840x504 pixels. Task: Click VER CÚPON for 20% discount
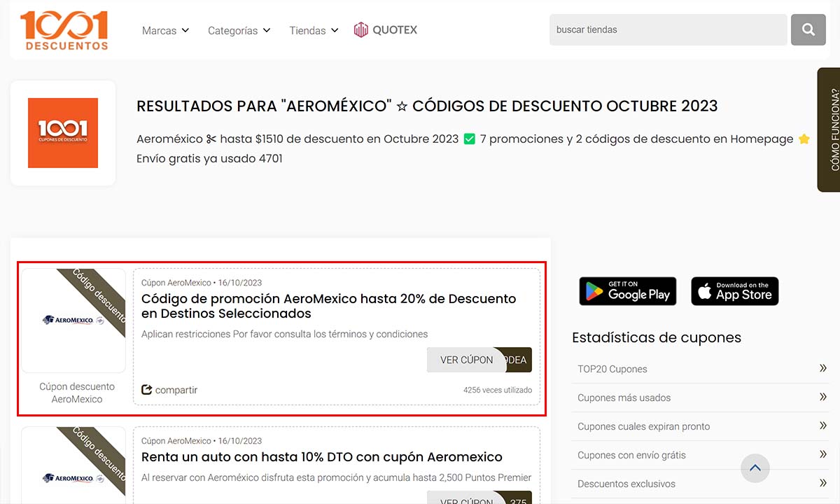tap(467, 360)
